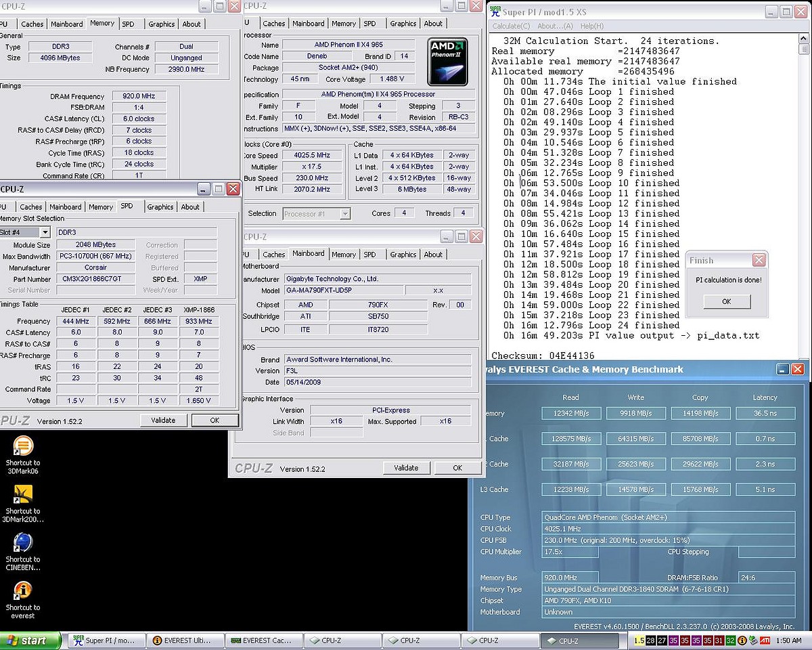Click the Memory Latency 36.5 ns cell
812x650 pixels.
(765, 413)
